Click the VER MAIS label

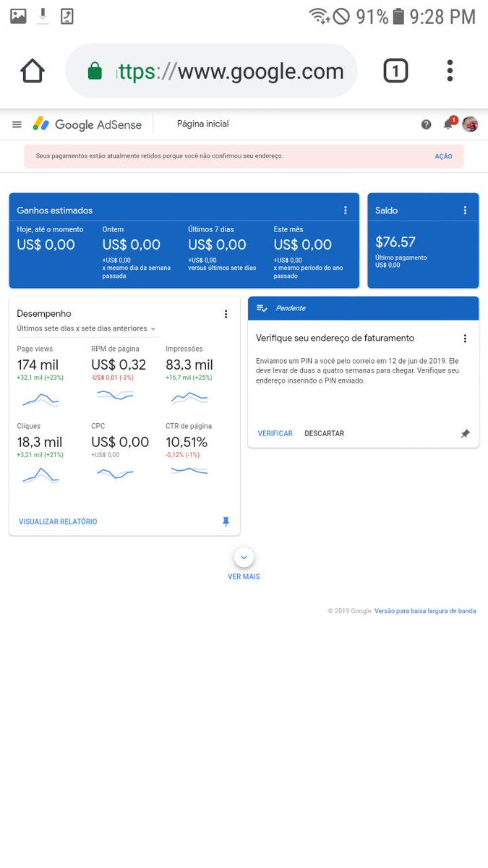point(244,576)
